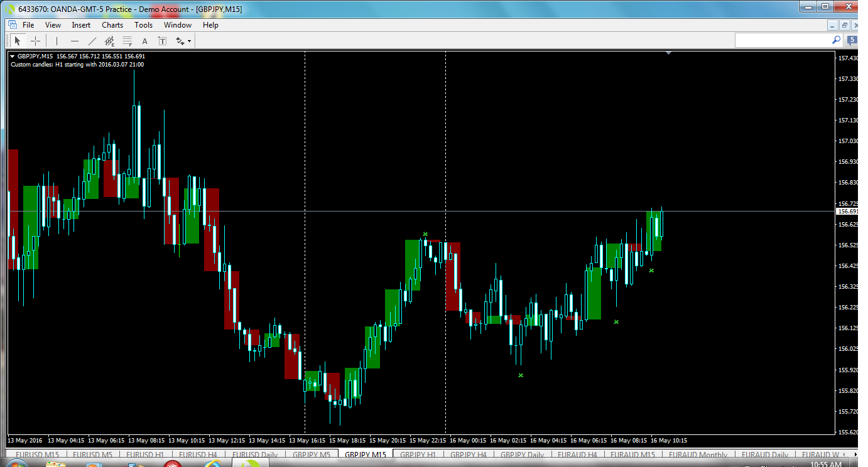Click the chart window system icon
Image resolution: width=868 pixels, height=467 pixels.
pyautogui.click(x=12, y=24)
